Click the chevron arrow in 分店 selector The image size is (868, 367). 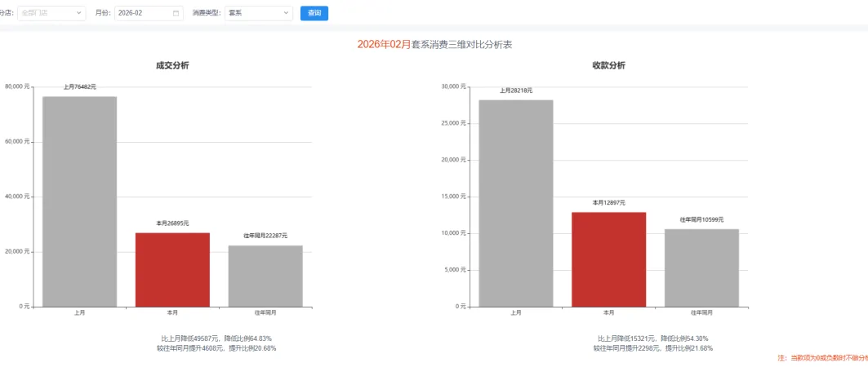pos(79,13)
